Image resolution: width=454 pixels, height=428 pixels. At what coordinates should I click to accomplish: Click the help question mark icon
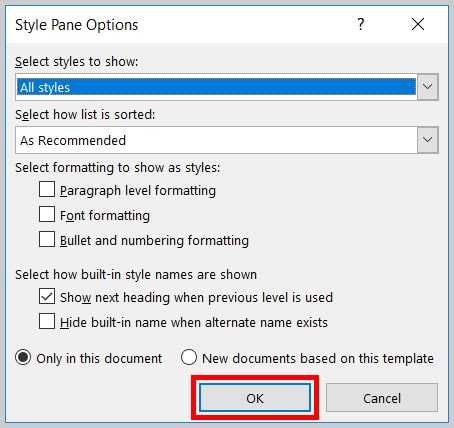coord(361,24)
